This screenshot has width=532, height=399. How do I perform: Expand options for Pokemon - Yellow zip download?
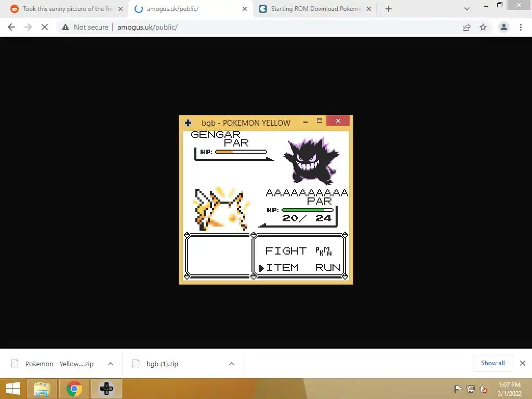[111, 364]
